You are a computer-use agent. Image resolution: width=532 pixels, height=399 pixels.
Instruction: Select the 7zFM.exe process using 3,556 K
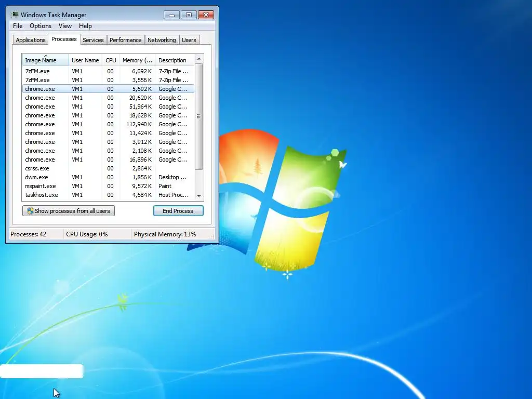pyautogui.click(x=108, y=80)
